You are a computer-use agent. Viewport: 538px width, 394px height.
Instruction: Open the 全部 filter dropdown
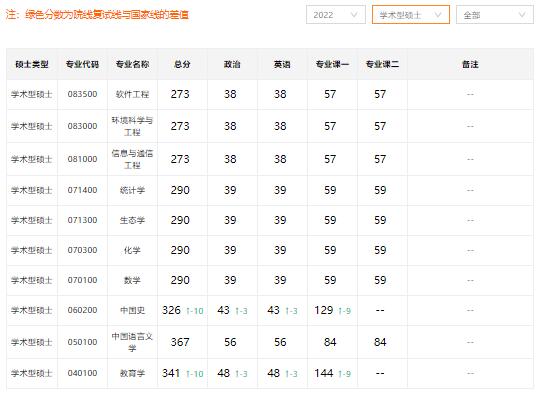(494, 15)
